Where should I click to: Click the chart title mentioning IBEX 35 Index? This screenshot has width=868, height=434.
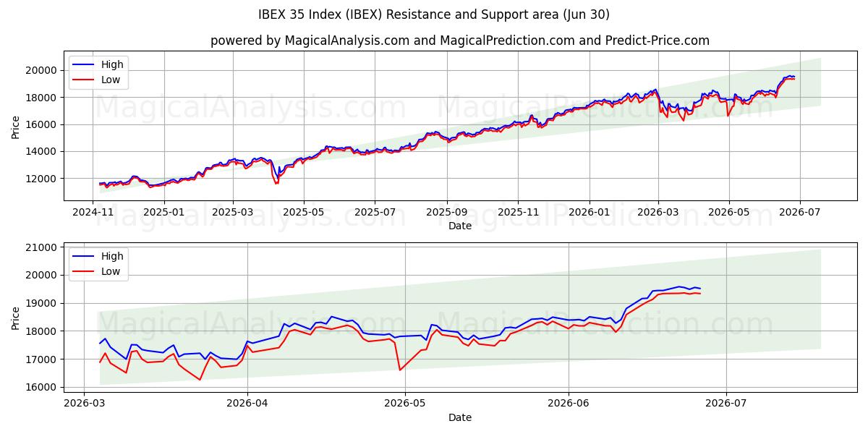tap(434, 14)
